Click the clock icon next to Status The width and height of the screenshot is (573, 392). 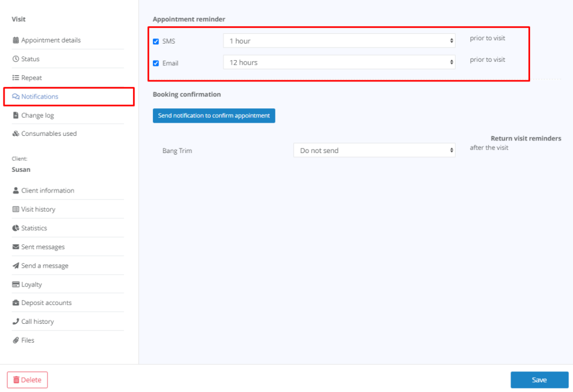click(x=15, y=59)
